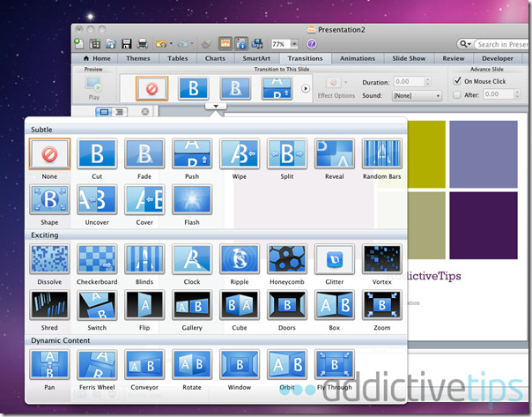
Task: Adjust the Duration stepper arrows
Action: point(427,81)
